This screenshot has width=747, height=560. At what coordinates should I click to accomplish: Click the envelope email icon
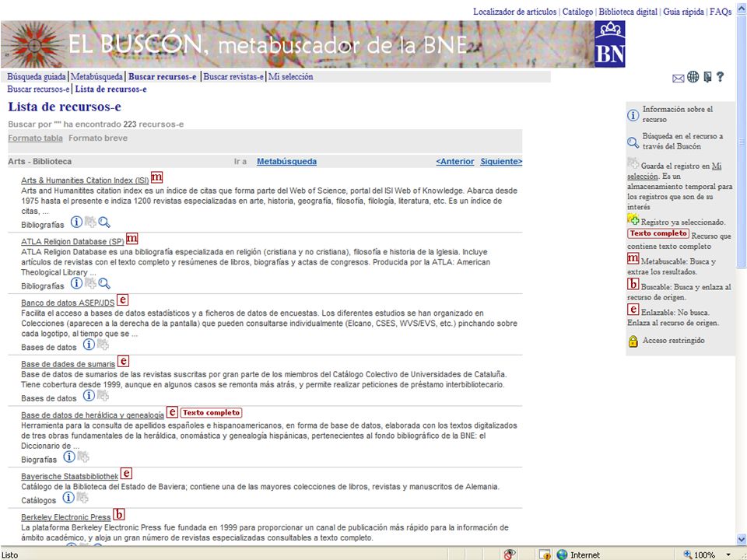point(678,78)
